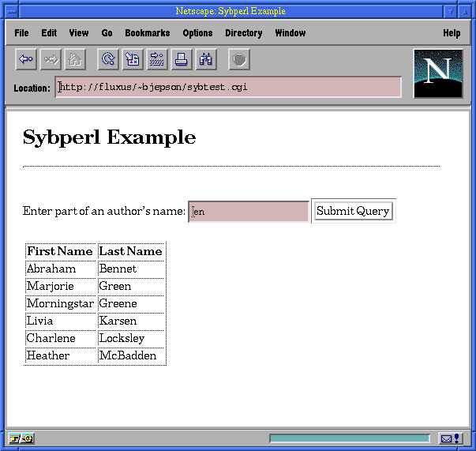The width and height of the screenshot is (476, 451).
Task: Open the Bookmarks menu
Action: tap(147, 33)
